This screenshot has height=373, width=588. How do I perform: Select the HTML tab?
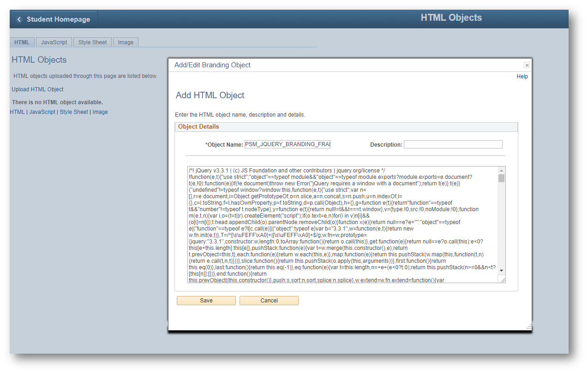(x=22, y=42)
